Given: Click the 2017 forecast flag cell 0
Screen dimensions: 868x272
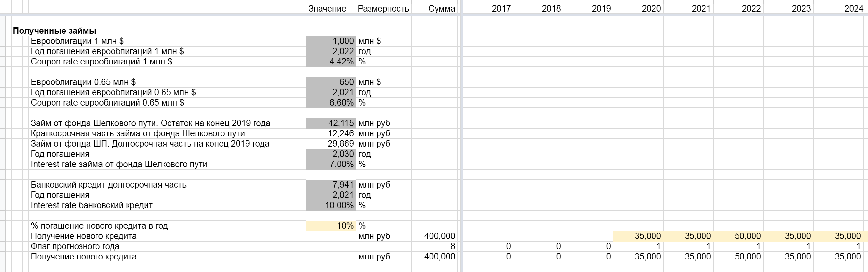Looking at the screenshot, I should (488, 247).
